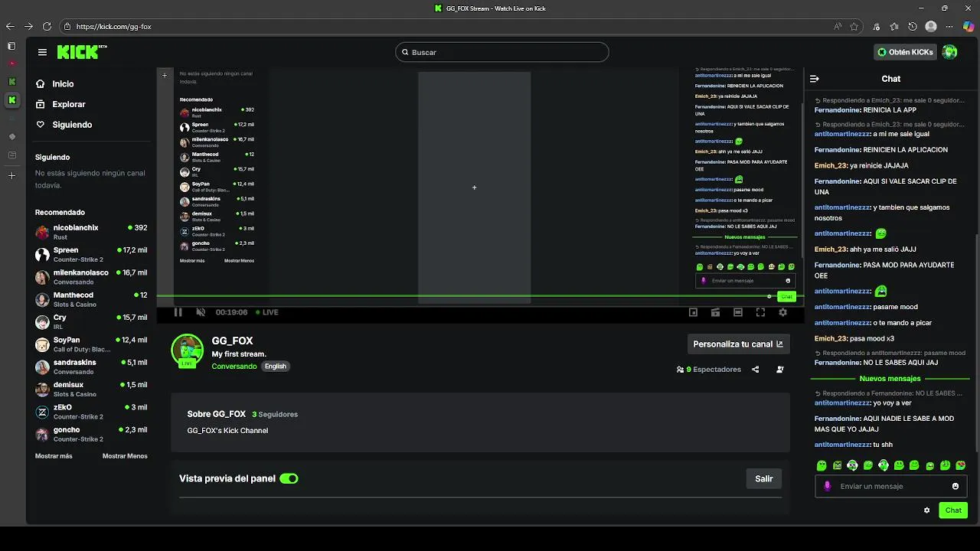The image size is (980, 551).
Task: Click the green Chat send button
Action: 953,510
